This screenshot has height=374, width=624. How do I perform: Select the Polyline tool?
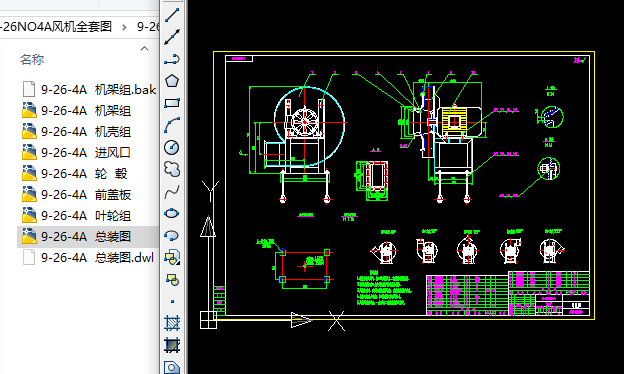pyautogui.click(x=172, y=59)
